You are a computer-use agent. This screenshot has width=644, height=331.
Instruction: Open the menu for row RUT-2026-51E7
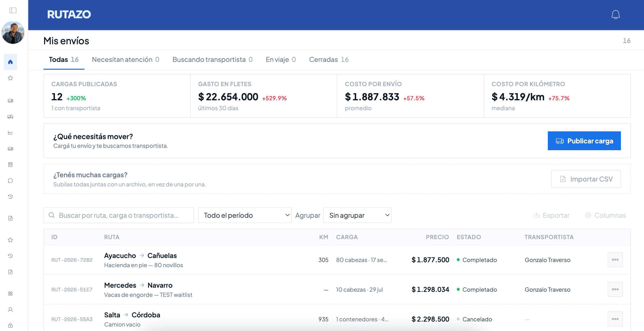pyautogui.click(x=615, y=289)
